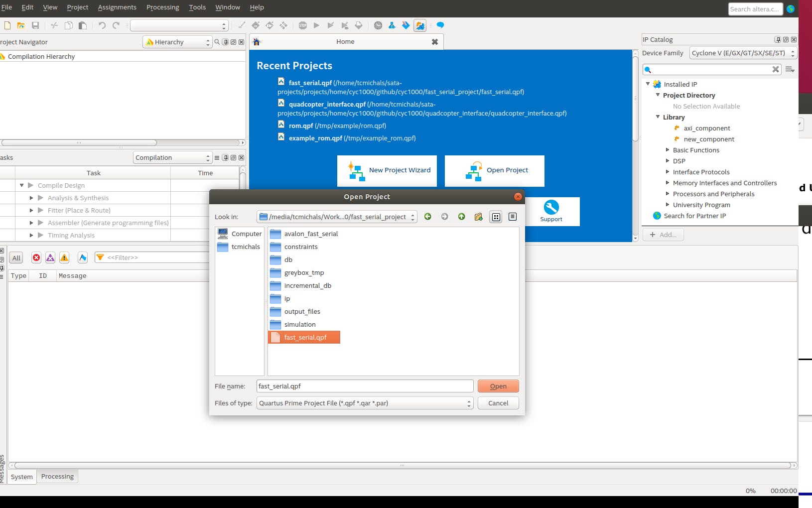Open the Compilation dropdown in Tasks panel
The image size is (812, 508).
click(173, 158)
